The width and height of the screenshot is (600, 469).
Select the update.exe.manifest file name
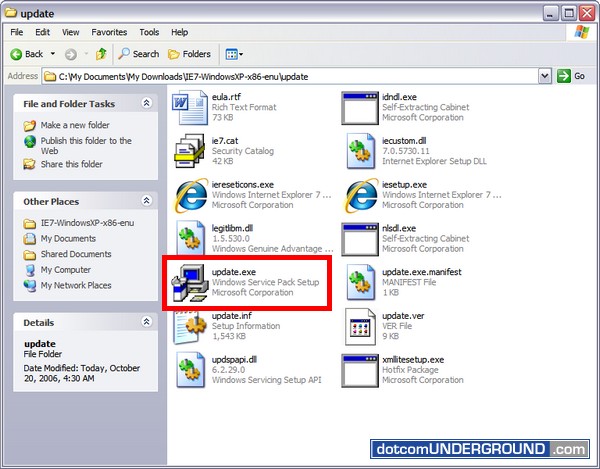[x=422, y=272]
